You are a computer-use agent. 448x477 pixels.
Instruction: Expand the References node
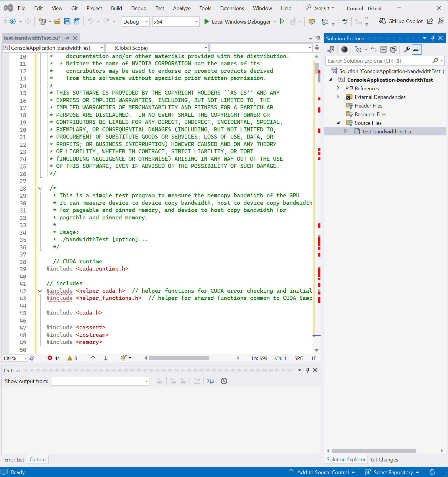338,88
